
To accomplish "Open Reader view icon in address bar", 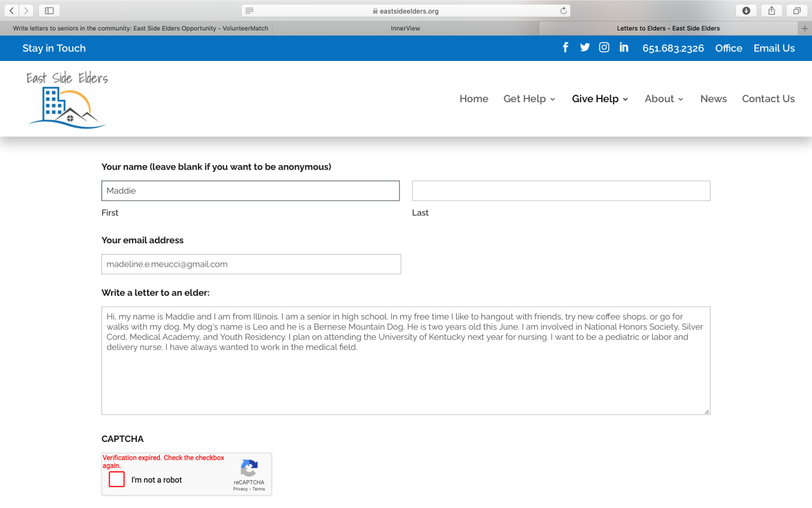I will 250,11.
